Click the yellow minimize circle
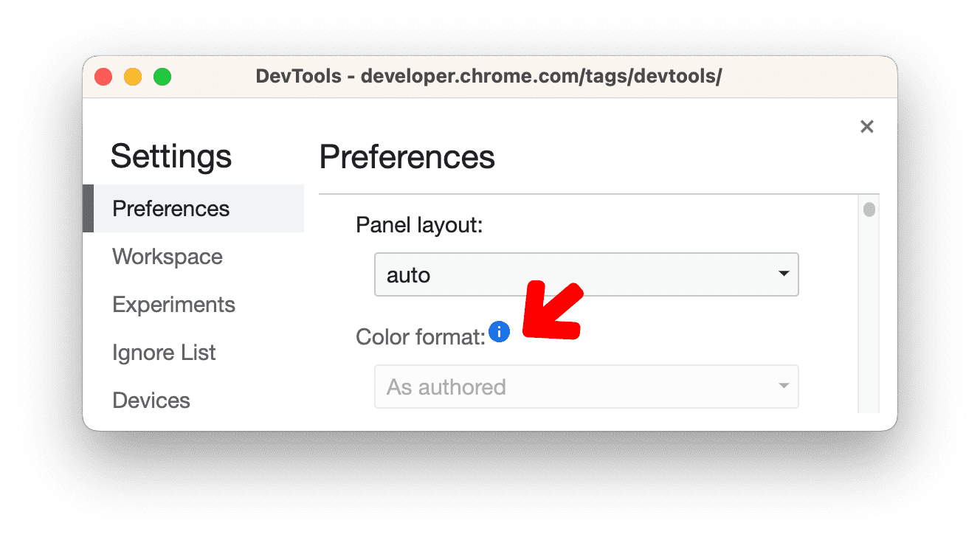 [133, 76]
